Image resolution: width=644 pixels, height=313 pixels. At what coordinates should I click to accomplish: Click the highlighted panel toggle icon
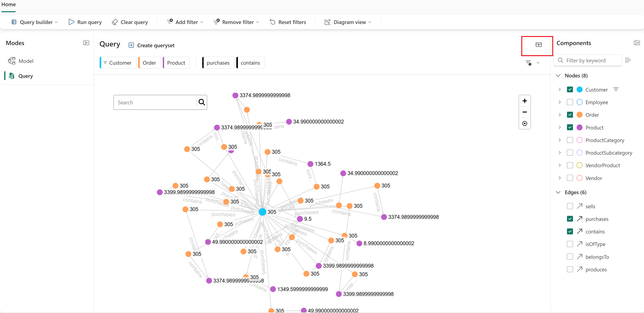(x=539, y=45)
